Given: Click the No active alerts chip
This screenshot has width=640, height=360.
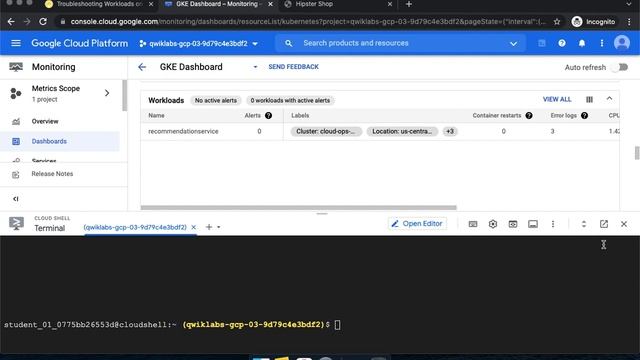Looking at the screenshot, I should pos(216,100).
